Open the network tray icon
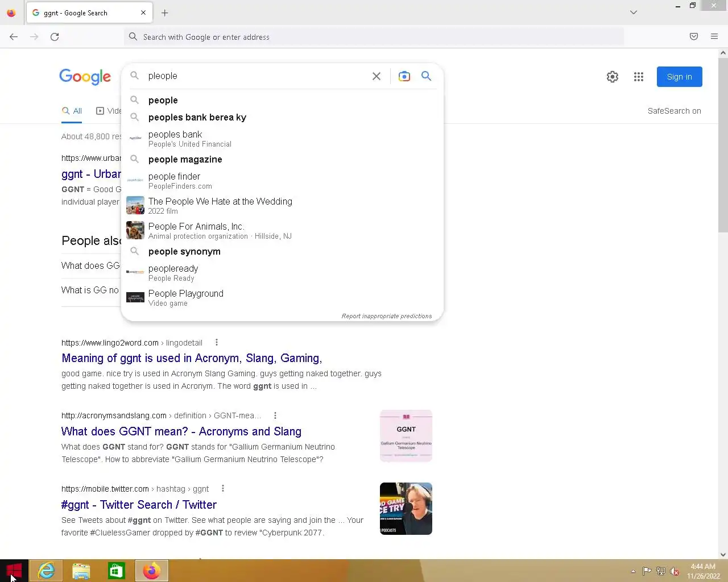Image resolution: width=728 pixels, height=582 pixels. pyautogui.click(x=661, y=571)
